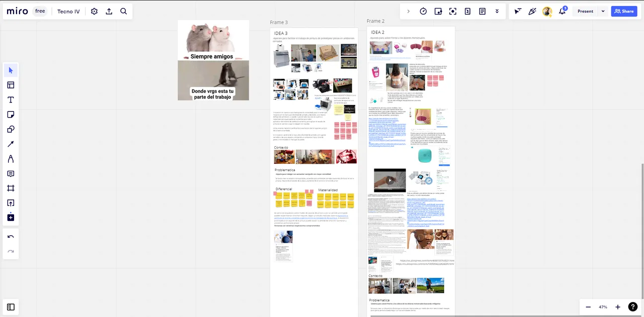The image size is (644, 317).
Task: Select the Sticky note tool
Action: point(11,115)
